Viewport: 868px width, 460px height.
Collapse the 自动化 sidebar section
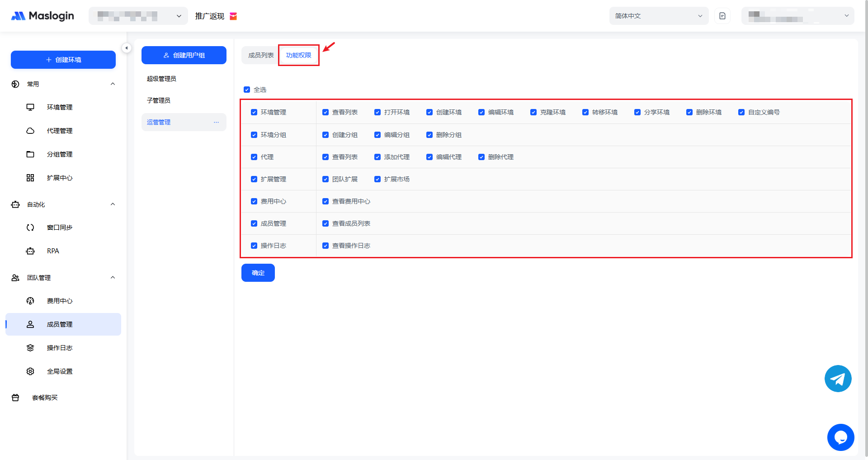click(113, 204)
